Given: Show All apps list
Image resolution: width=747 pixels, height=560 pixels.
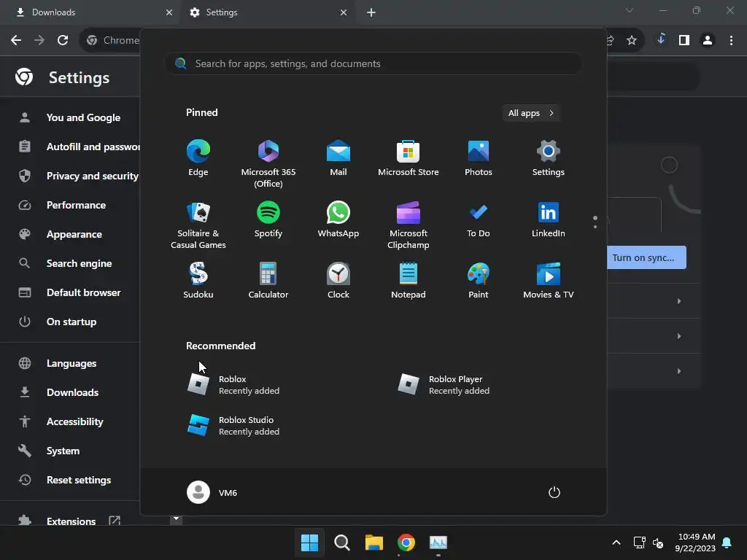Looking at the screenshot, I should (531, 113).
